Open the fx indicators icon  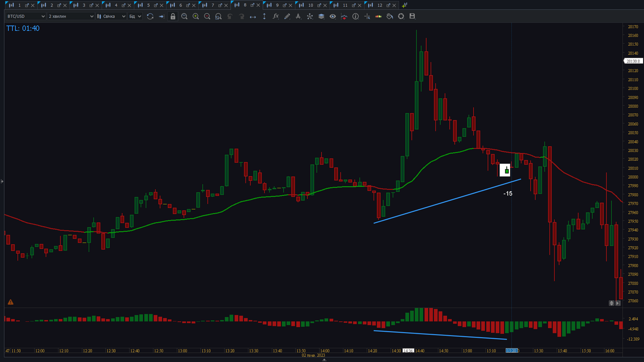pyautogui.click(x=276, y=16)
